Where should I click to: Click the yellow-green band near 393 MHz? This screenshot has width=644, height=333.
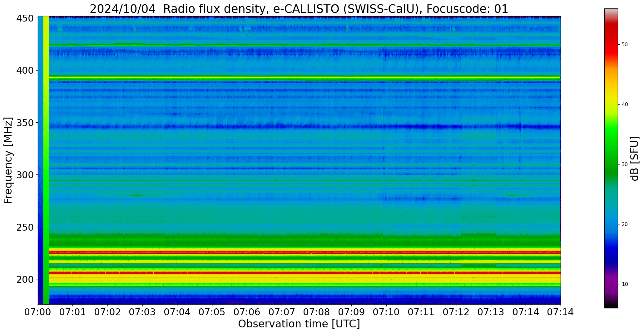305,77
